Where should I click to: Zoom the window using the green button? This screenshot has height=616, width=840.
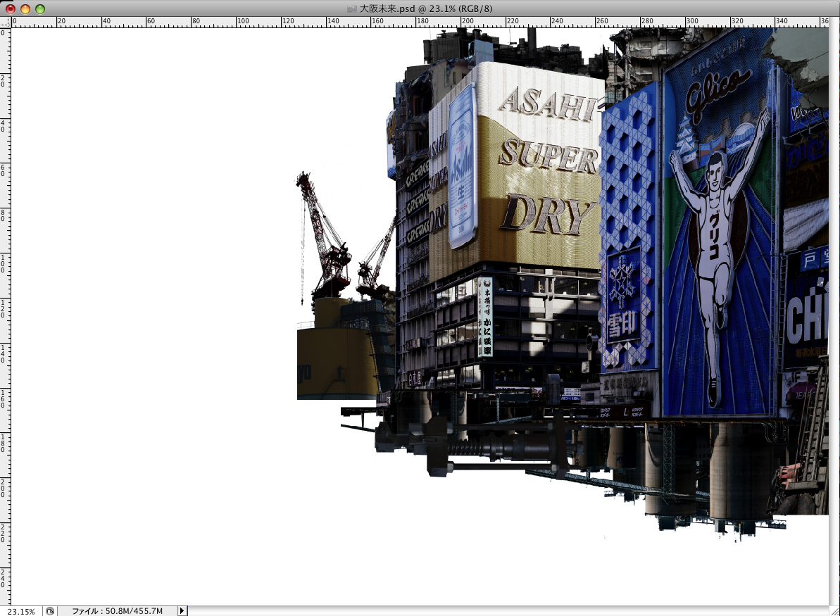(x=40, y=8)
